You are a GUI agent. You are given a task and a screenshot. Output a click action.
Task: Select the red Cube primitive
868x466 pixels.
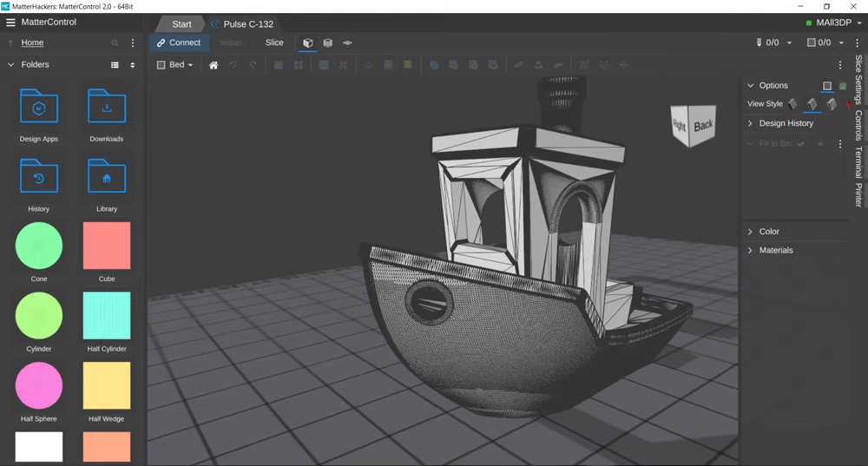coord(107,246)
